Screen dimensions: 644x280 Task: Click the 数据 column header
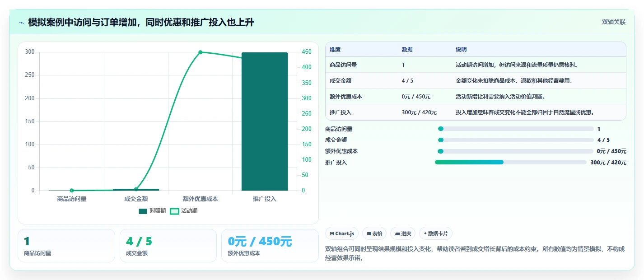[x=407, y=50]
